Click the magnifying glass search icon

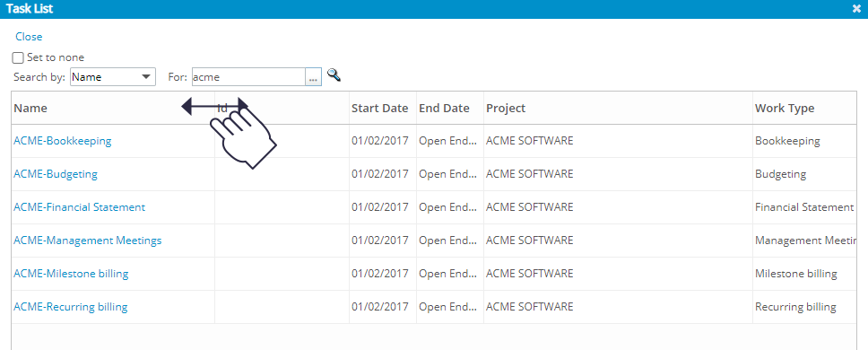(x=334, y=74)
